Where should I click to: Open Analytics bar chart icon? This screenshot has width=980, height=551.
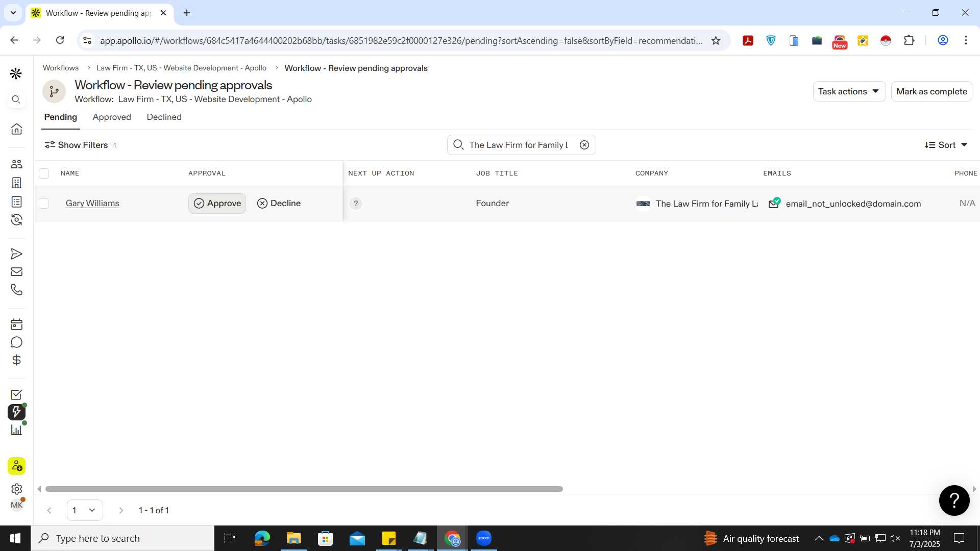pos(16,430)
